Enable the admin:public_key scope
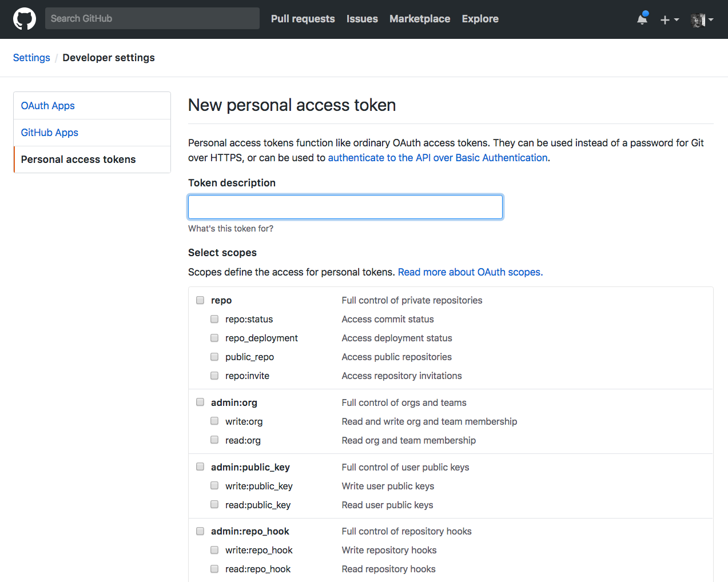 [200, 467]
